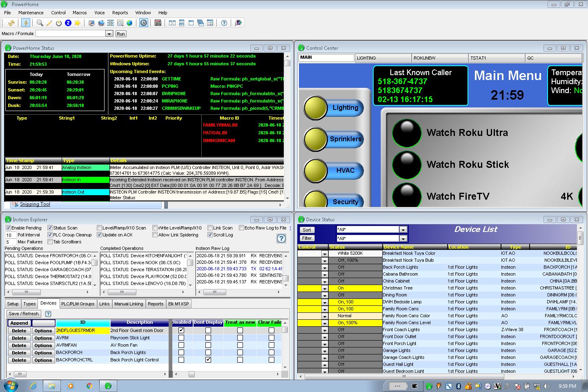588x392 pixels.
Task: Click the Append button
Action: (x=19, y=323)
